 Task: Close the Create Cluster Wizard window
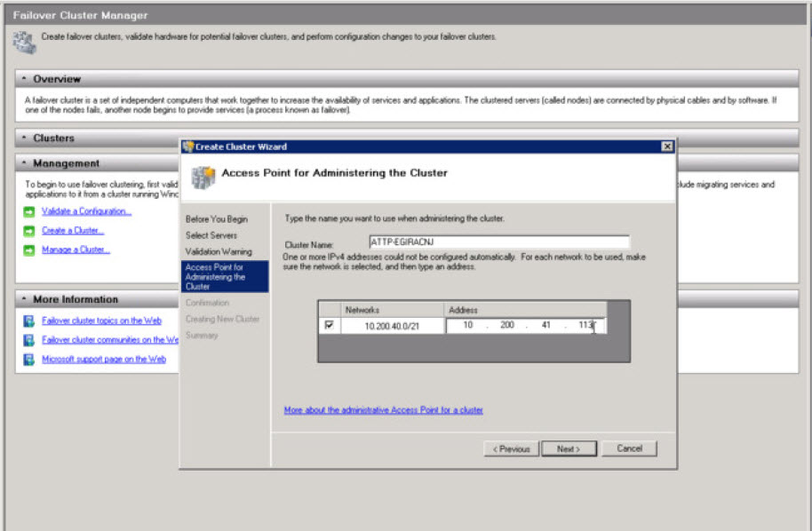667,147
